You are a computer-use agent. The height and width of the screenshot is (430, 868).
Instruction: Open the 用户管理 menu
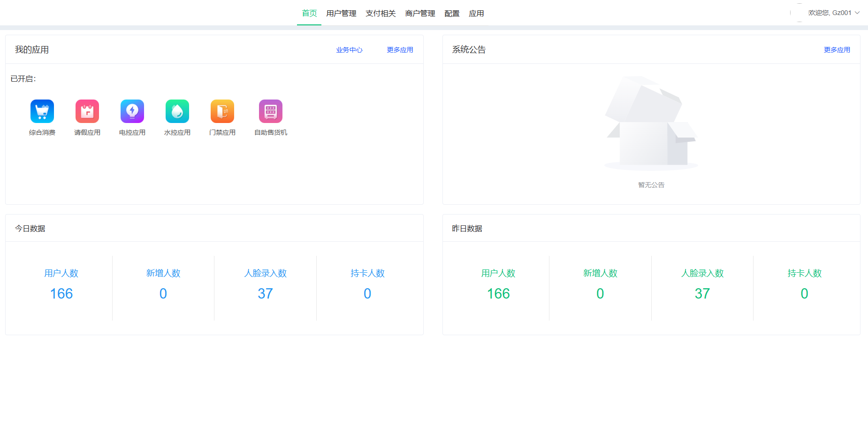coord(341,13)
